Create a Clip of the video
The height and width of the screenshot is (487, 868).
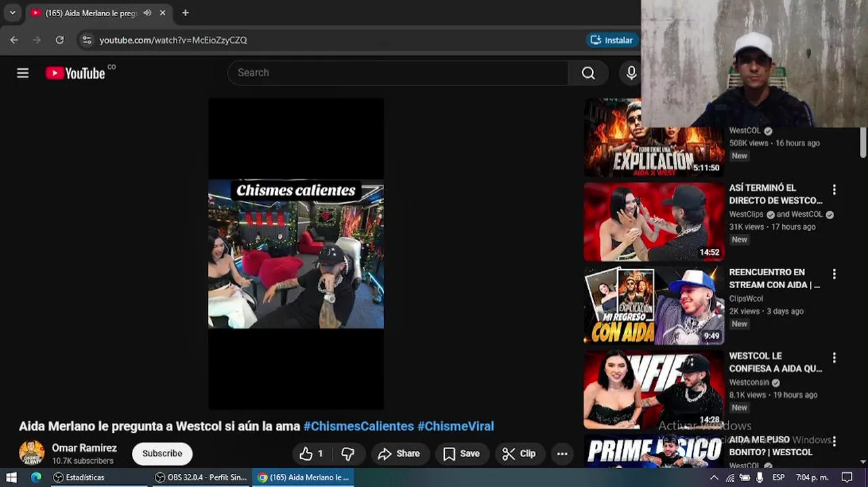click(519, 454)
